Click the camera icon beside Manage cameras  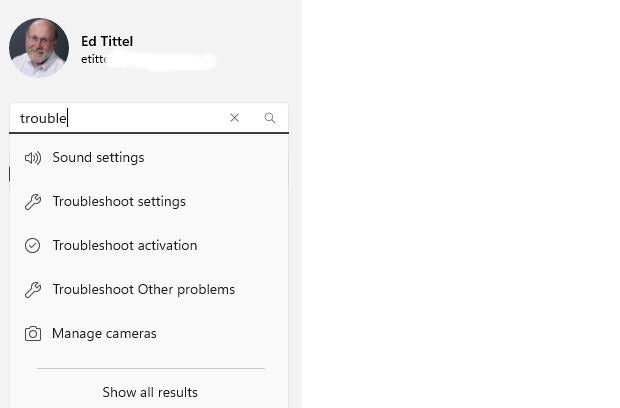coord(33,334)
